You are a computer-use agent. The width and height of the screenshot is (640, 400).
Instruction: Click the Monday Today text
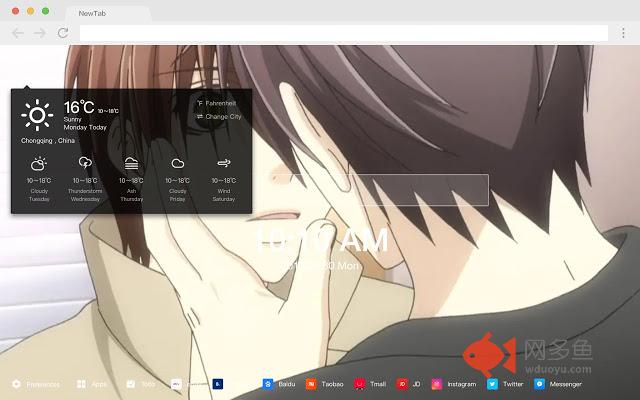[x=85, y=127]
